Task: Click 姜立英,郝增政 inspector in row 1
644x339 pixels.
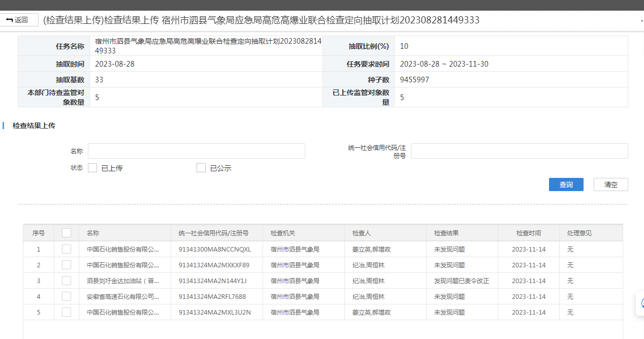Action: [x=371, y=249]
